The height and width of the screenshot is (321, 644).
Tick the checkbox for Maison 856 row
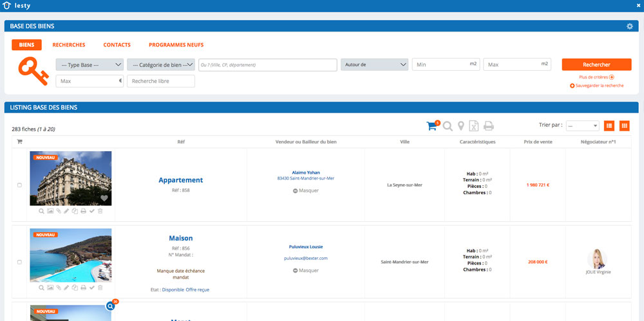pyautogui.click(x=19, y=262)
